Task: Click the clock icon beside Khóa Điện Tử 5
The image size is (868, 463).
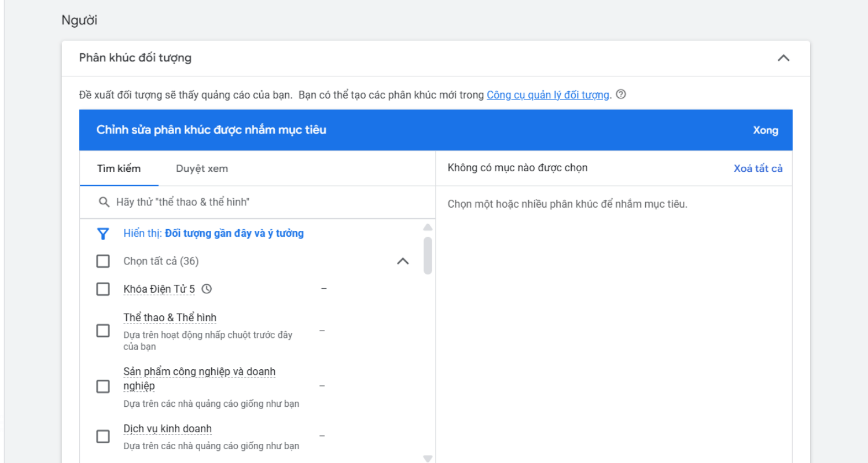Action: (x=207, y=289)
